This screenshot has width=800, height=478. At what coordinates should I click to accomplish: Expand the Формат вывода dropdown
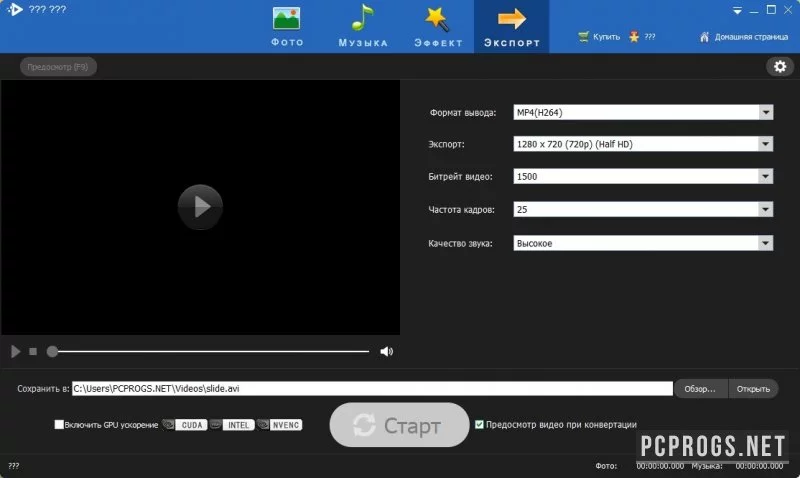click(766, 112)
